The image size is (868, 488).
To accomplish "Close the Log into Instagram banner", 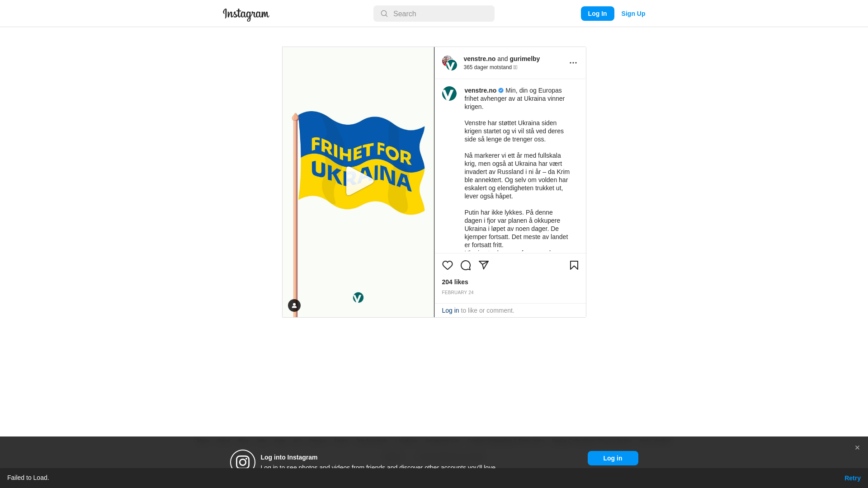I will point(857,448).
